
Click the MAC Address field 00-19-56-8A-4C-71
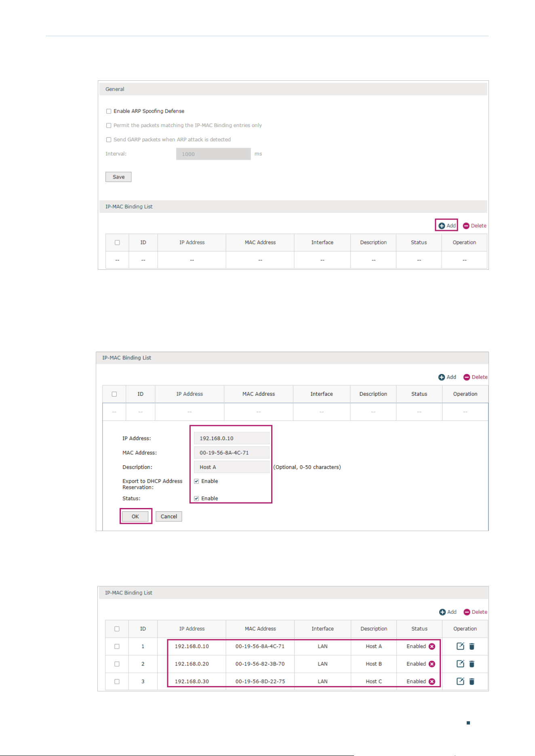click(x=232, y=452)
